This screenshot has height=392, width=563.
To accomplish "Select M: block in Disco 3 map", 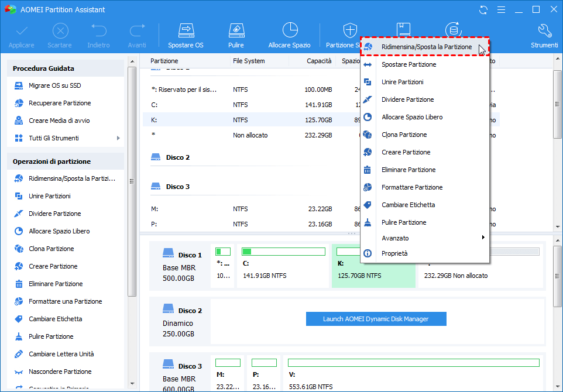I will pyautogui.click(x=228, y=373).
